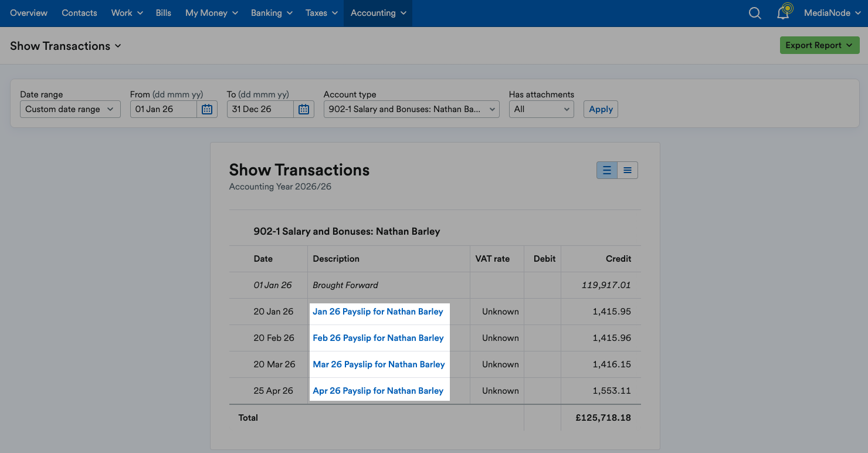Open the My Money menu
Image resolution: width=868 pixels, height=453 pixels.
click(x=212, y=13)
